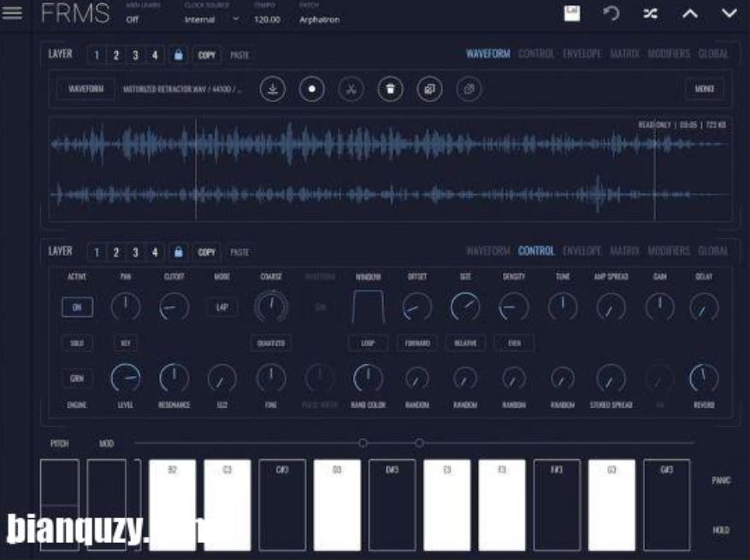This screenshot has height=560, width=750.
Task: Click the Mod wheel strip
Action: point(107,504)
